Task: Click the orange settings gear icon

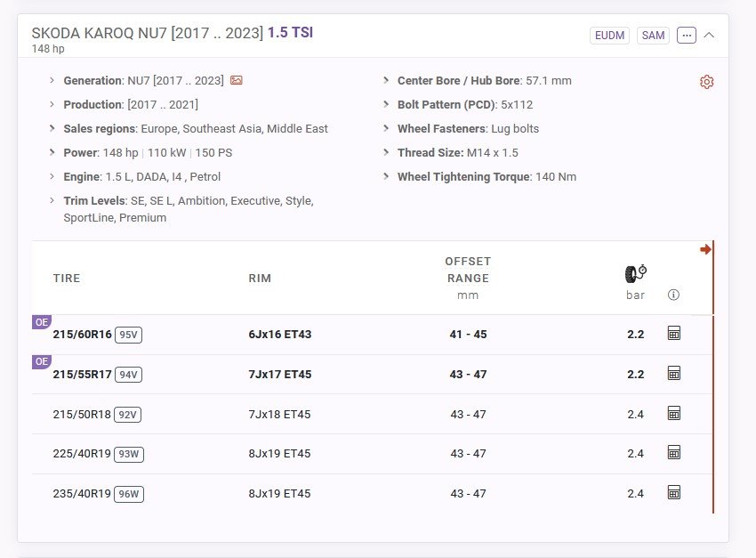Action: click(x=707, y=82)
